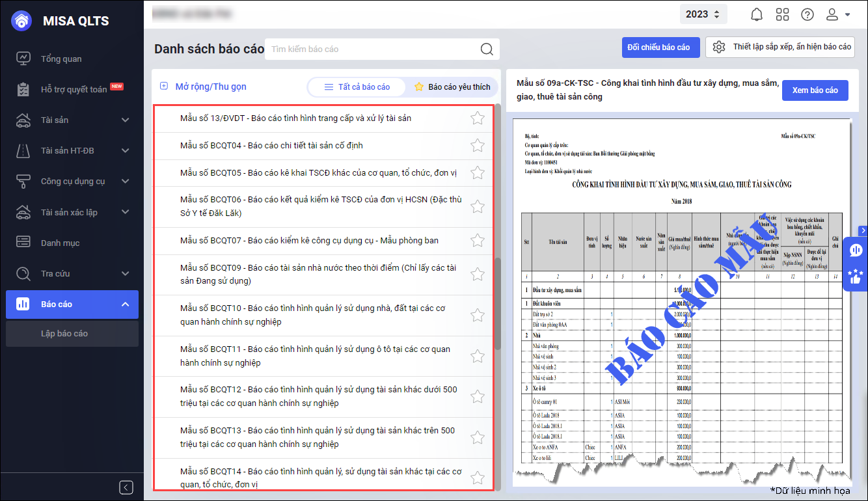Switch to Báo cáo yêu thích tab
Image resolution: width=868 pixels, height=501 pixels.
(452, 87)
